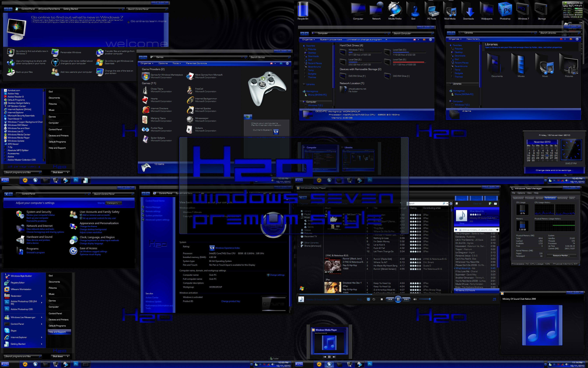Viewport: 588px width, 368px height.
Task: Open Solitaire in the Games window
Action: (201, 129)
